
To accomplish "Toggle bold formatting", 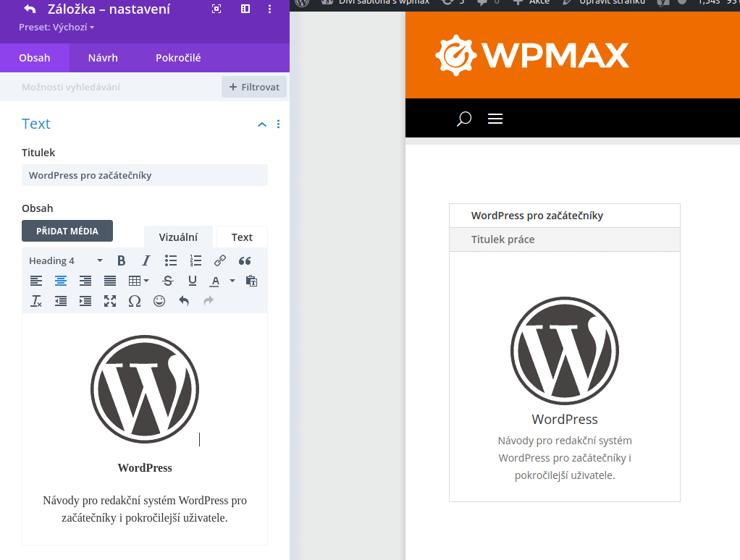I will tap(122, 260).
